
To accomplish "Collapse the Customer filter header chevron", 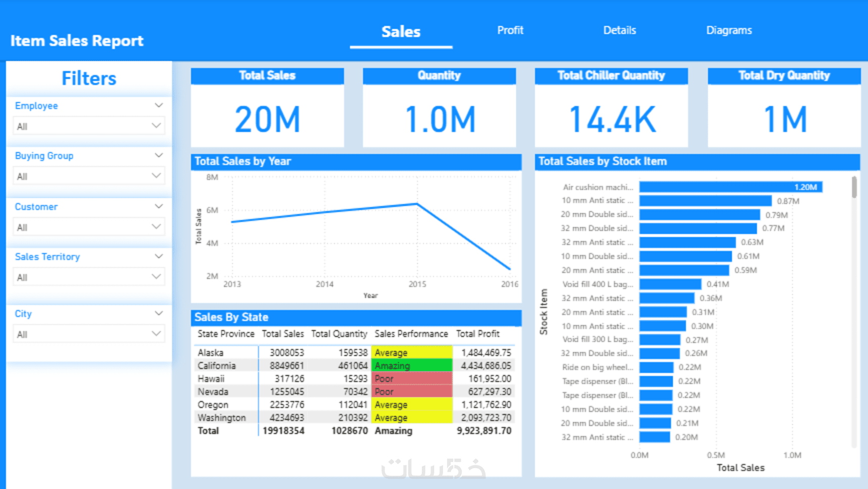I will click(x=159, y=206).
